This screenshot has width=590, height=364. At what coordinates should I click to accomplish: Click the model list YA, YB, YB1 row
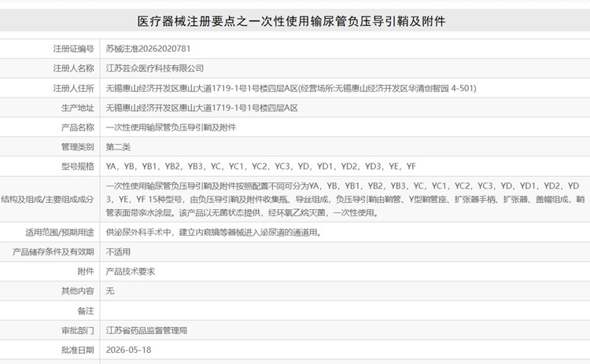(x=260, y=166)
